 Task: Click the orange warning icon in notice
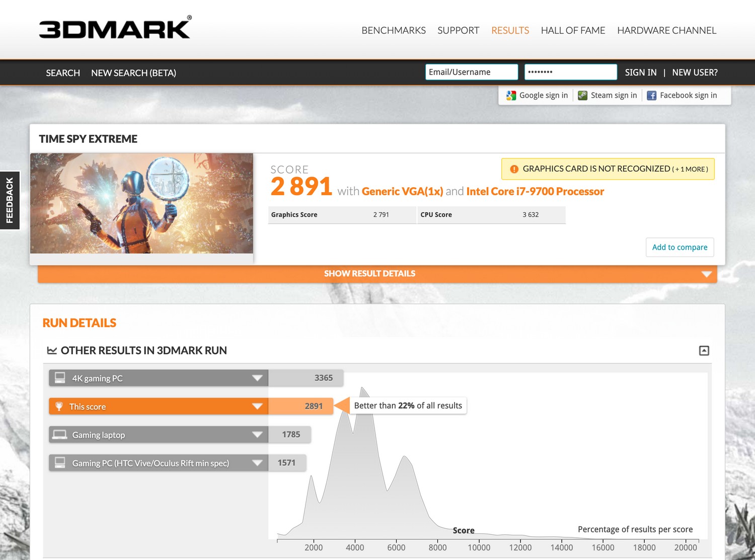[x=514, y=170]
